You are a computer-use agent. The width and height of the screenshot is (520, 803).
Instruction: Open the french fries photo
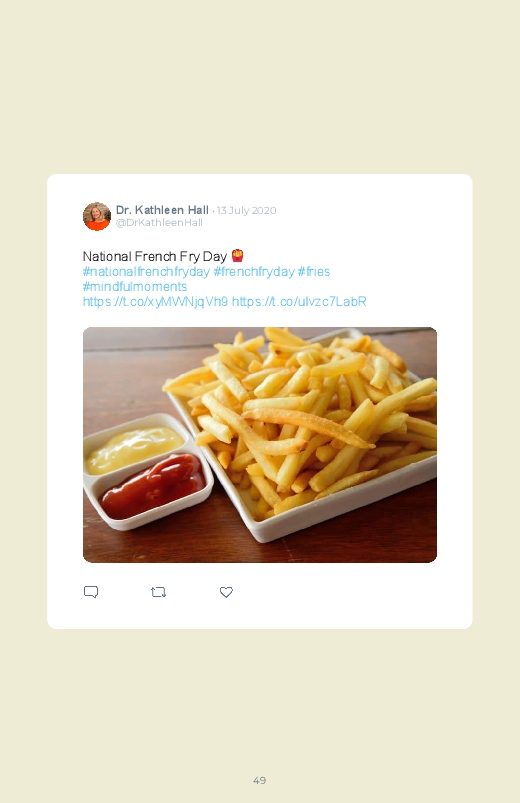click(260, 445)
